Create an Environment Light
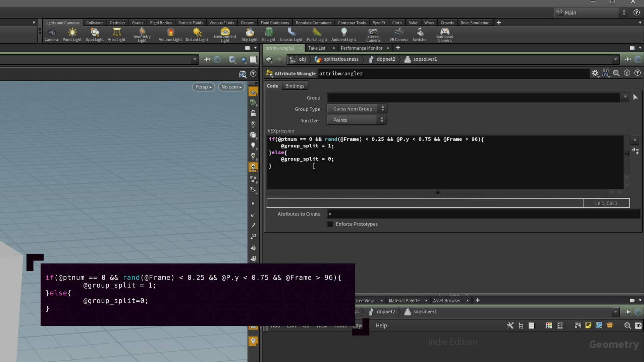The width and height of the screenshot is (644, 362). click(224, 34)
